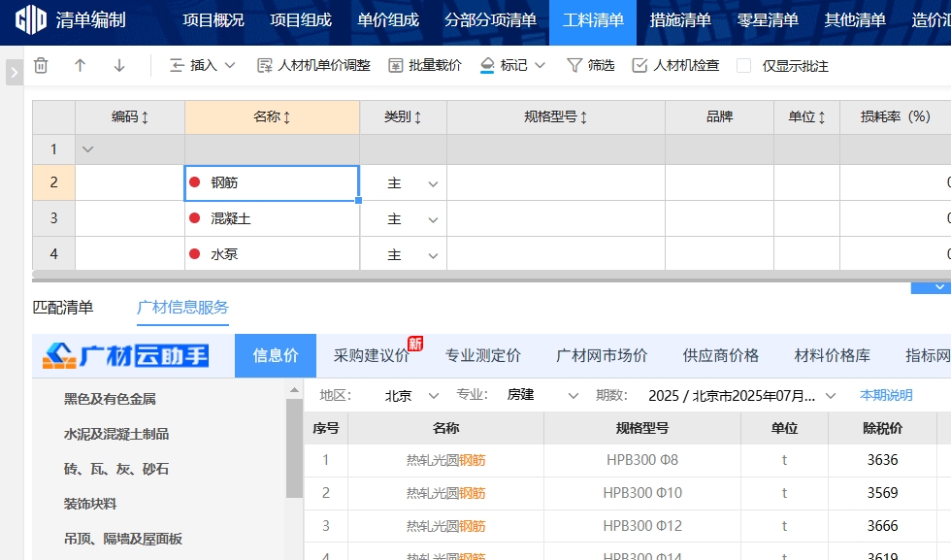Click 人材机单价调整 toolbar icon
951x560 pixels.
pyautogui.click(x=265, y=66)
